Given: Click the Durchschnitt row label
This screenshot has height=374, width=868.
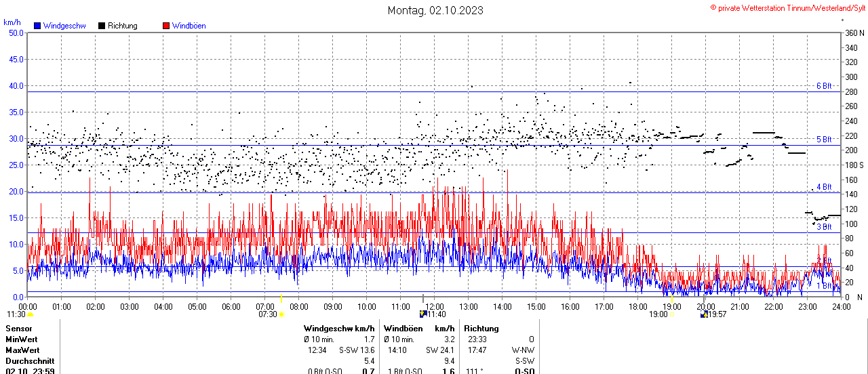Looking at the screenshot, I should point(30,360).
